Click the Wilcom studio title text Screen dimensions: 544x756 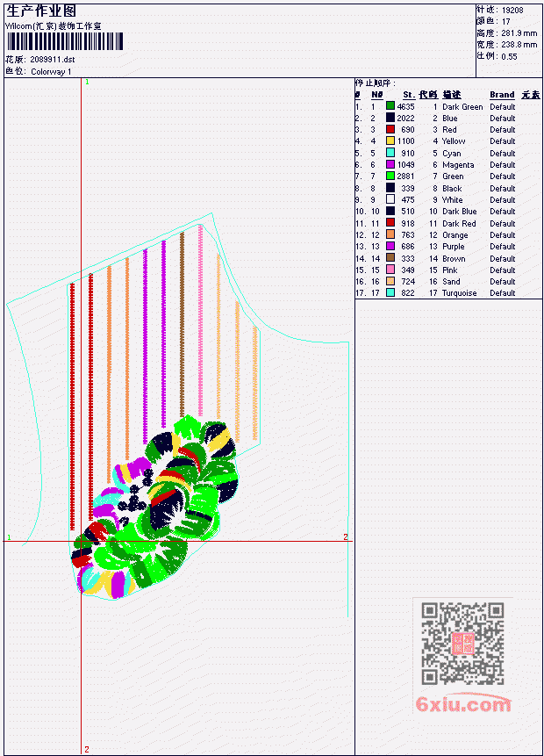[x=54, y=26]
